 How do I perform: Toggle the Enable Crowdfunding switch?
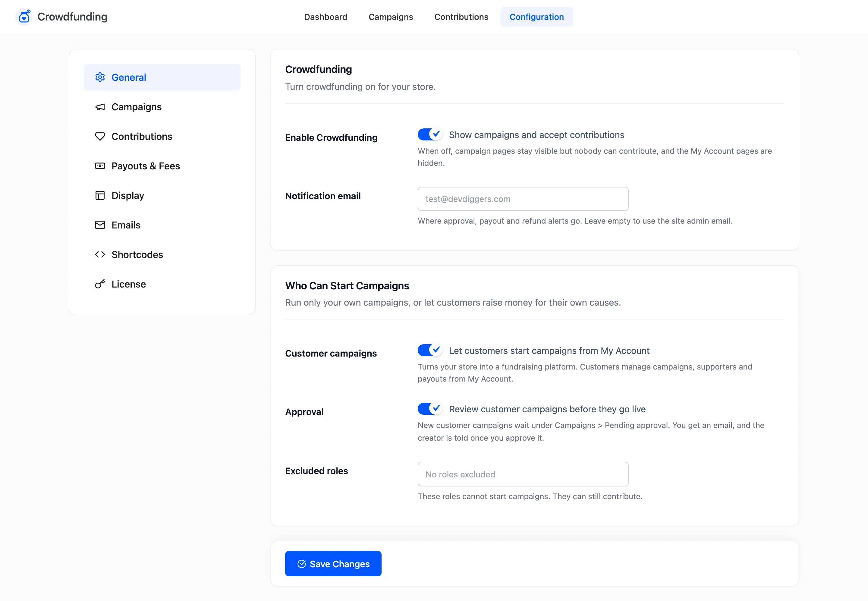(430, 134)
